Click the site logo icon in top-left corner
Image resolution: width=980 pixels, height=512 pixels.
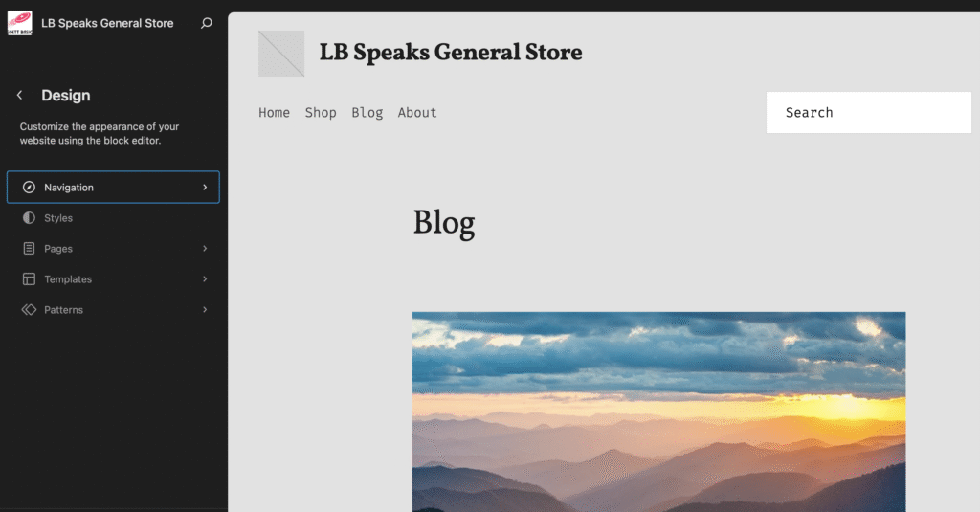[19, 23]
